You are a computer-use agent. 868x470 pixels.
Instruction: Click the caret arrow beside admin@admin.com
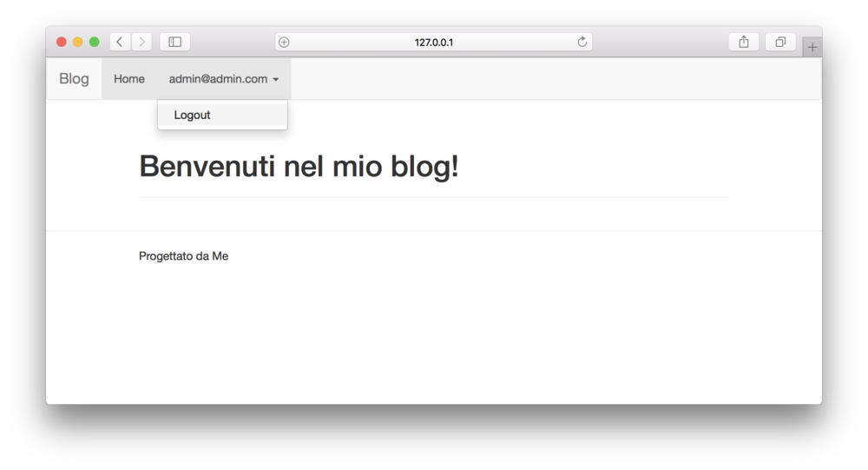point(276,80)
